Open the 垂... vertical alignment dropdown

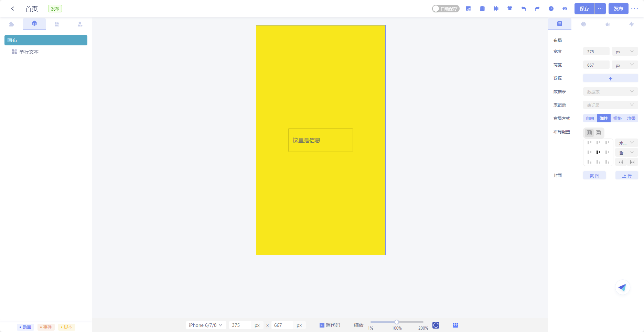coord(627,153)
